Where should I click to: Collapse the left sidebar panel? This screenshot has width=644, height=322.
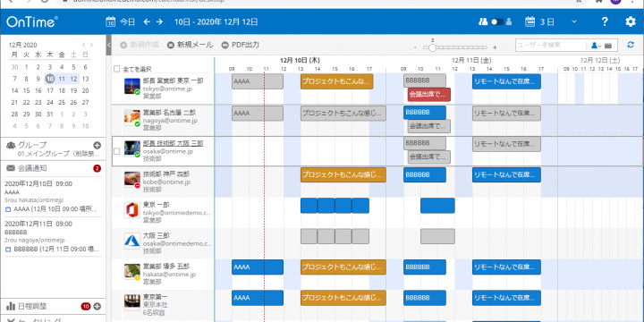pyautogui.click(x=109, y=45)
